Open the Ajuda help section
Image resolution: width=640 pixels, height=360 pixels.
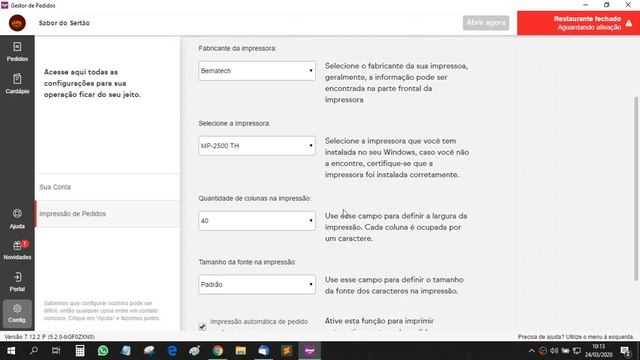click(17, 218)
